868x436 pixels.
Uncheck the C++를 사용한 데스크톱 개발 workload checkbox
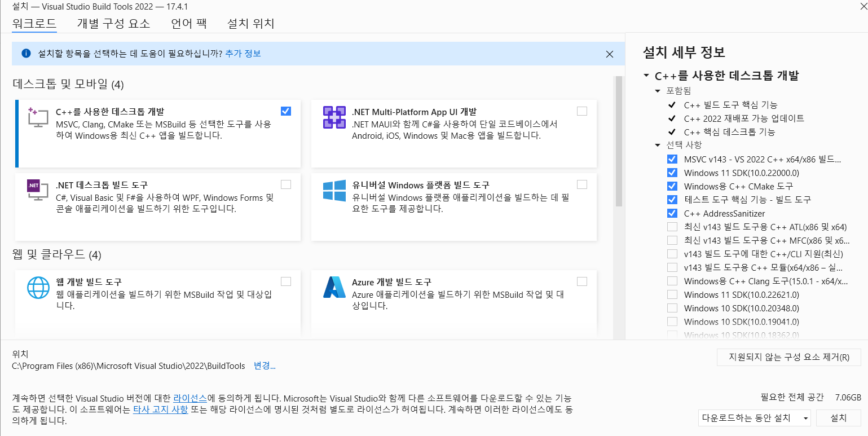pos(286,111)
